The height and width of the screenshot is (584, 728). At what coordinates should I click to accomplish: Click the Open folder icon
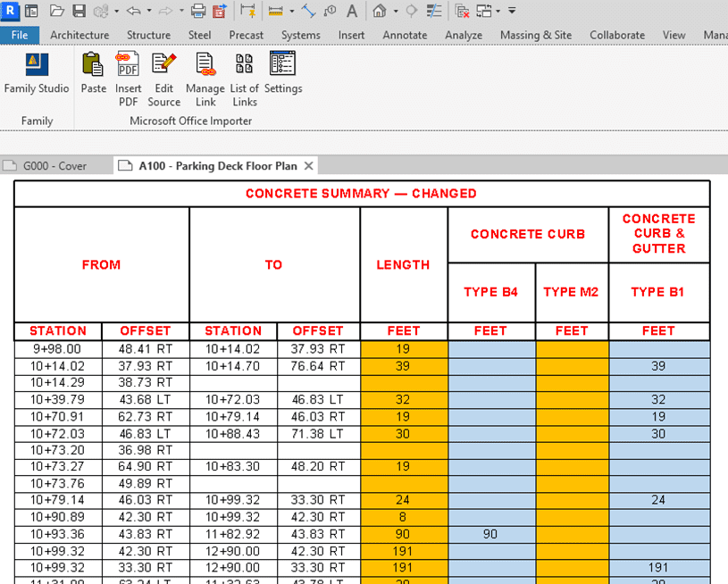(x=56, y=11)
